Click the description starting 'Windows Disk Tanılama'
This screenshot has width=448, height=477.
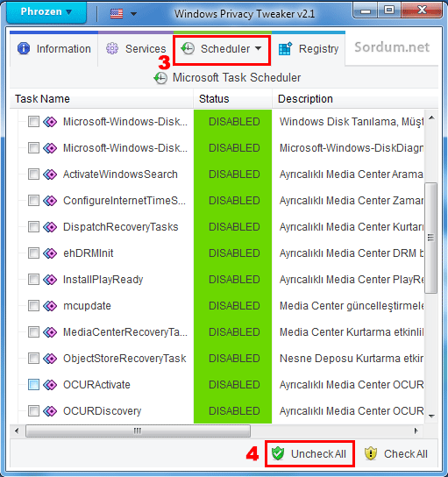[x=352, y=122]
